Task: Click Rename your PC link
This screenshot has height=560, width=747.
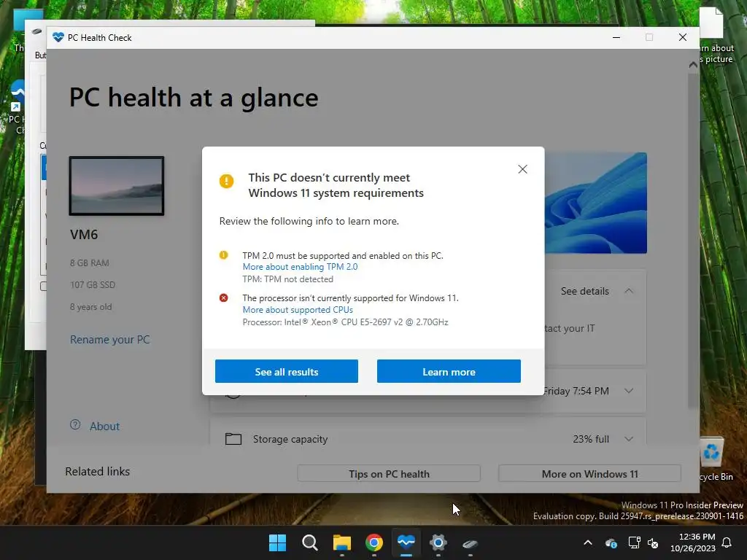Action: (110, 340)
